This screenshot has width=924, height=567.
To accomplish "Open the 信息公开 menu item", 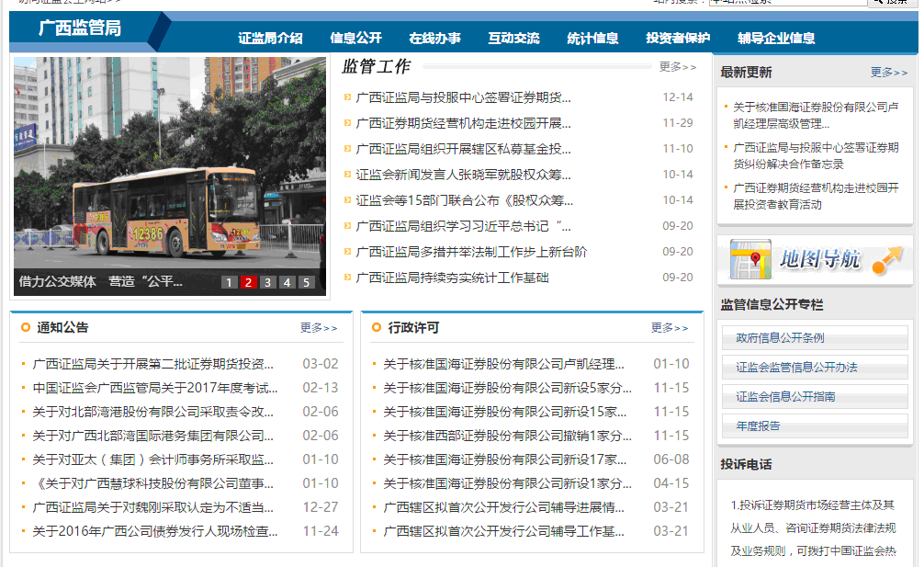I will coord(355,39).
